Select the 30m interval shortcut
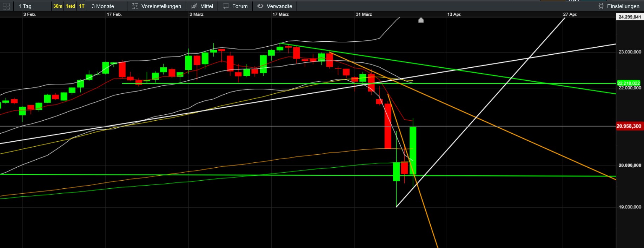 pyautogui.click(x=58, y=6)
